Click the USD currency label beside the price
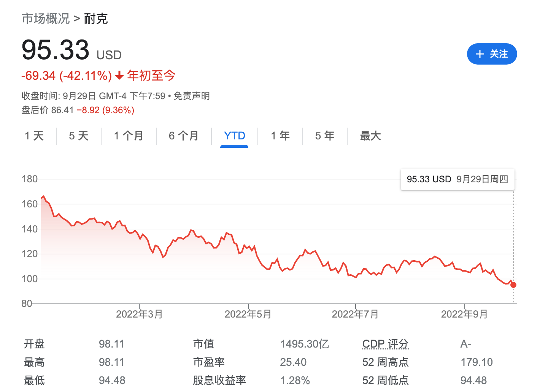 [109, 55]
